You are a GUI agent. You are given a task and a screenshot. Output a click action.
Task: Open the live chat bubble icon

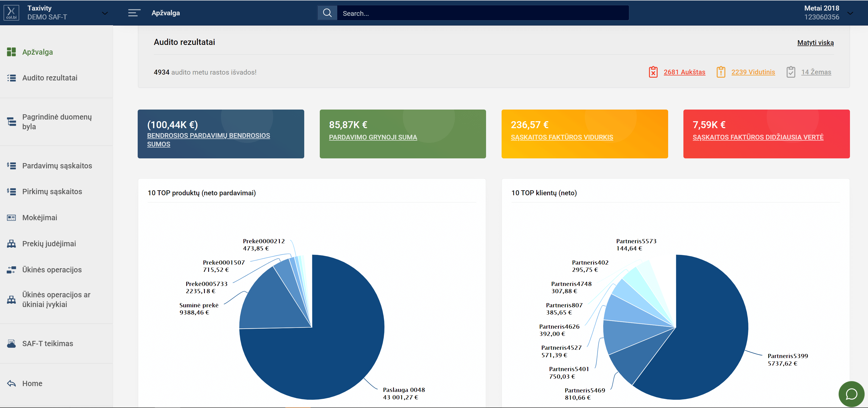[x=851, y=394]
